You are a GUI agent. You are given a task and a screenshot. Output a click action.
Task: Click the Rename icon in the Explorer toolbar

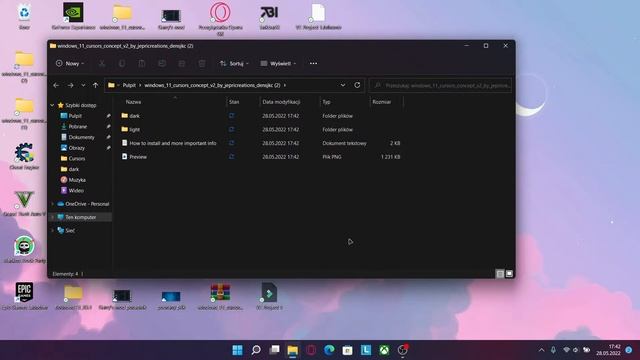tap(162, 63)
